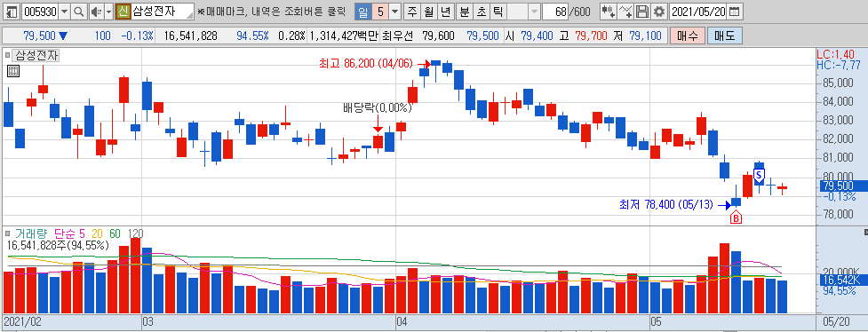This screenshot has width=868, height=332.
Task: Click the stock code field 005930
Action: tap(40, 11)
